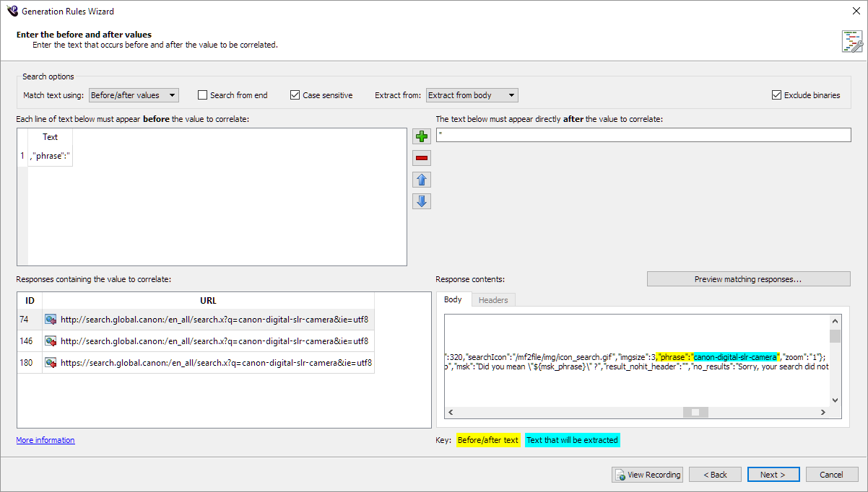Expand the Extract from dropdown

472,95
